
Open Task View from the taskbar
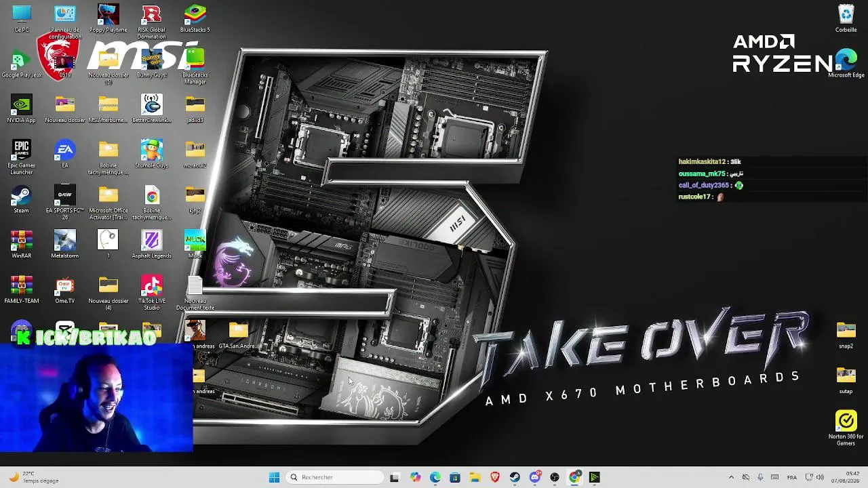pos(395,477)
